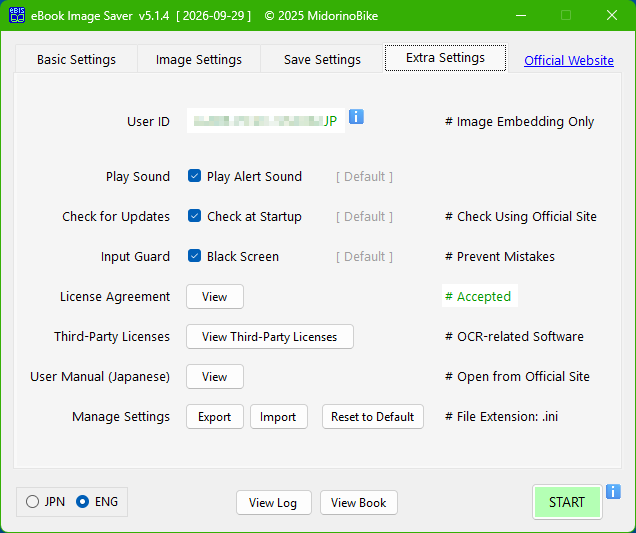Open the View Log button
The image size is (636, 533).
coord(274,503)
